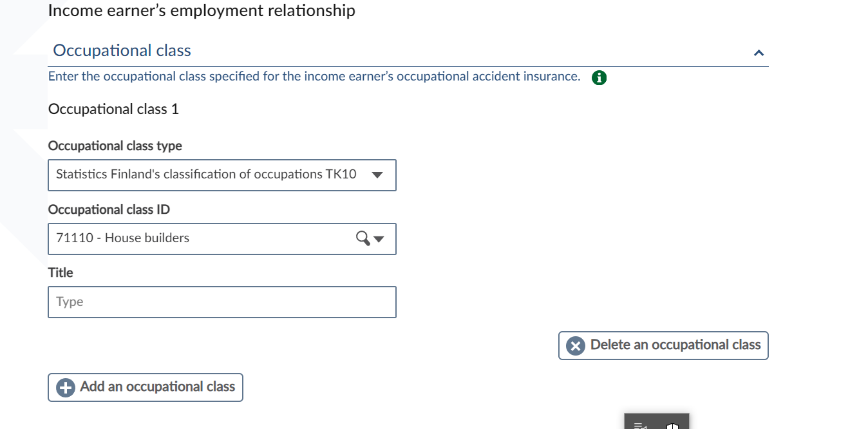Click the Occupational class ID label

(x=109, y=210)
